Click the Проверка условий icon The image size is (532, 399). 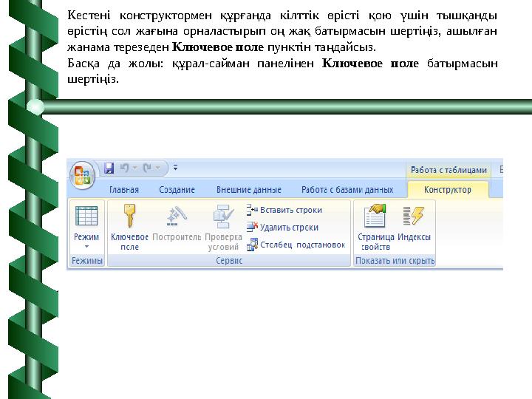223,216
